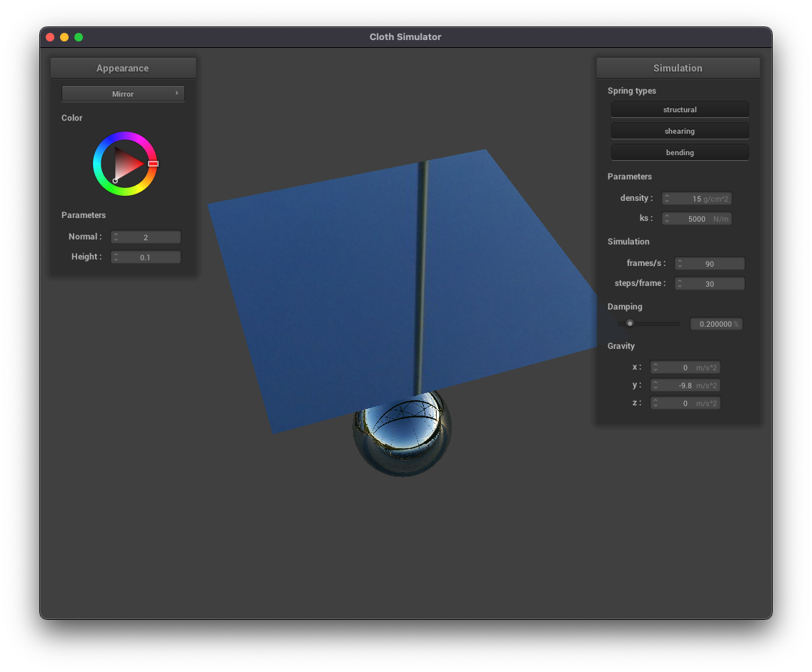Toggle the structural spring type
This screenshot has height=672, width=812.
click(680, 109)
